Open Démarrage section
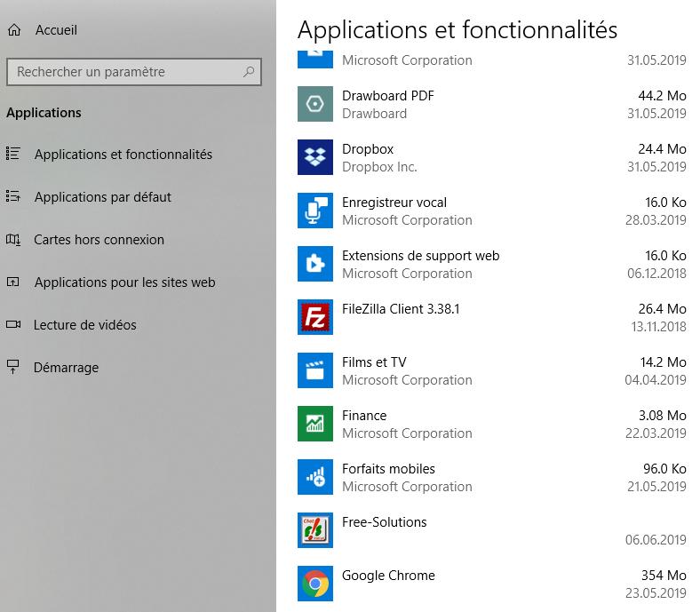The height and width of the screenshot is (612, 700). click(x=66, y=368)
